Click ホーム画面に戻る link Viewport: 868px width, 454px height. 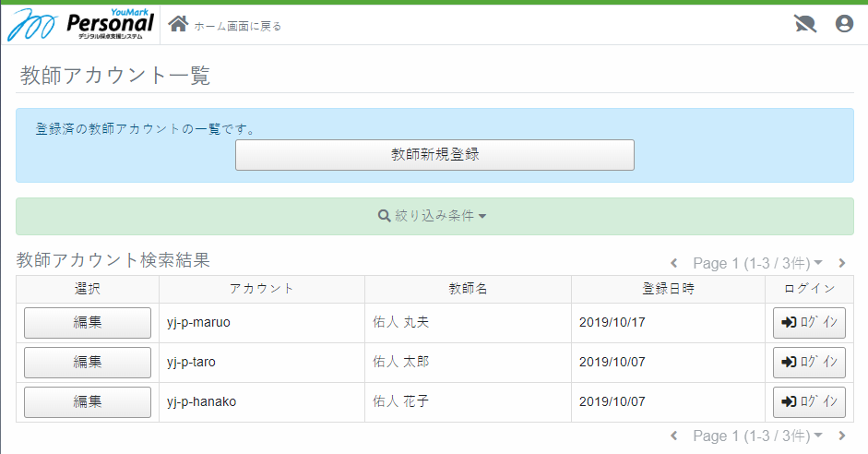pyautogui.click(x=237, y=26)
